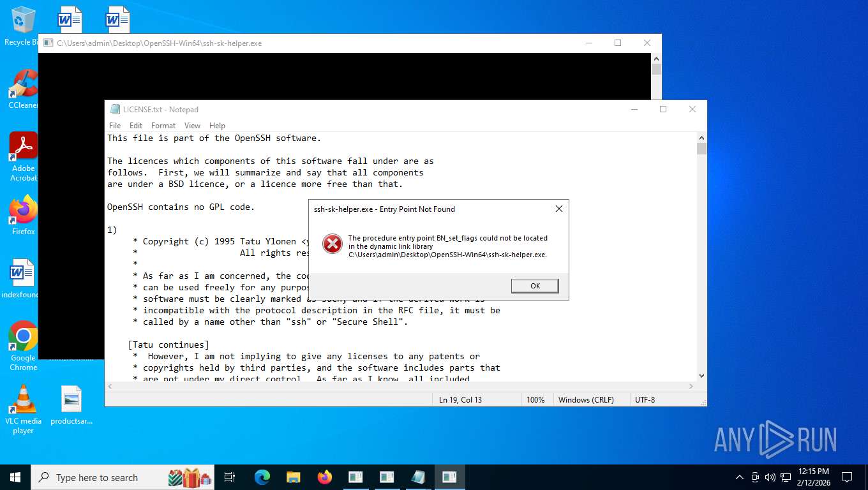This screenshot has height=490, width=868.
Task: Maximize the ssh-sk-helper.exe console window
Action: 618,43
